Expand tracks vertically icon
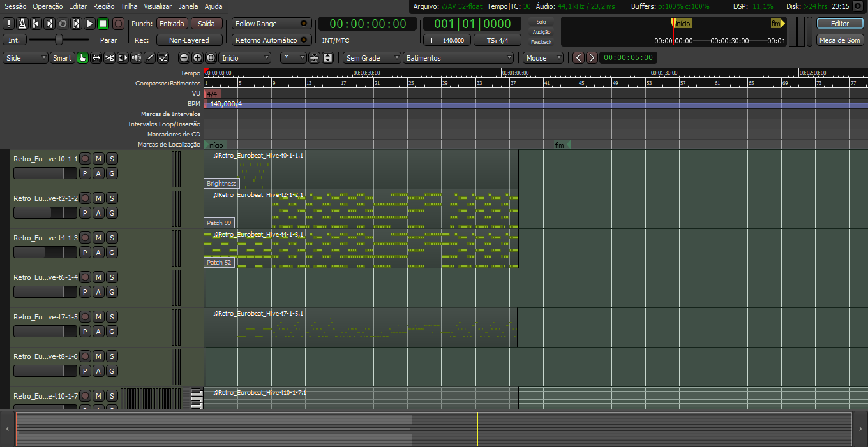The image size is (868, 447). tap(327, 57)
